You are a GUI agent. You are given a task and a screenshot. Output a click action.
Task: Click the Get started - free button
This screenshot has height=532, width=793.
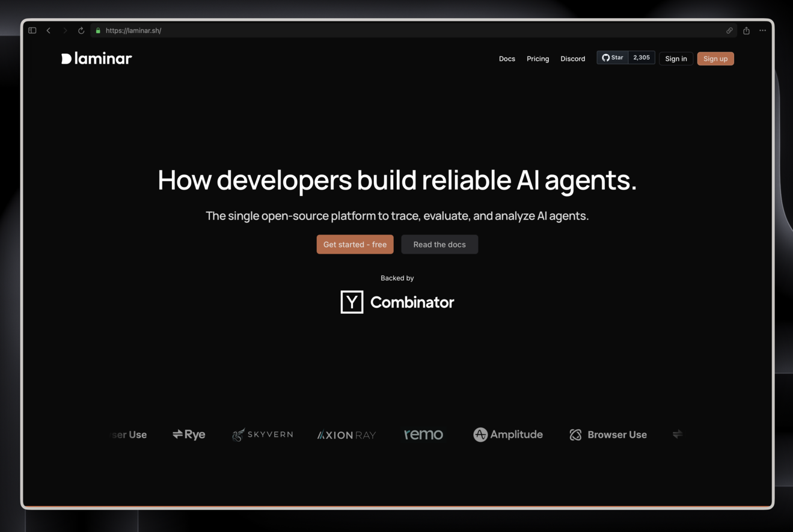(x=355, y=245)
